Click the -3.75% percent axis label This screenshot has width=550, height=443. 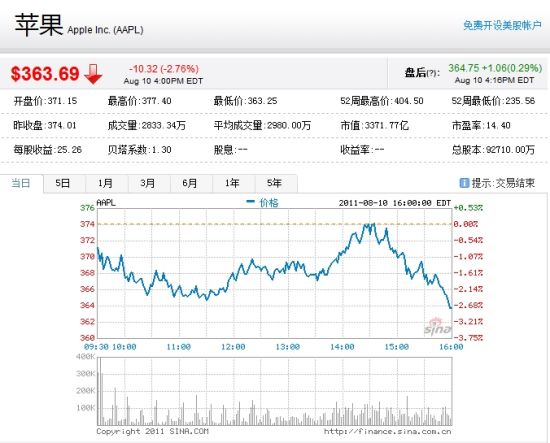468,338
